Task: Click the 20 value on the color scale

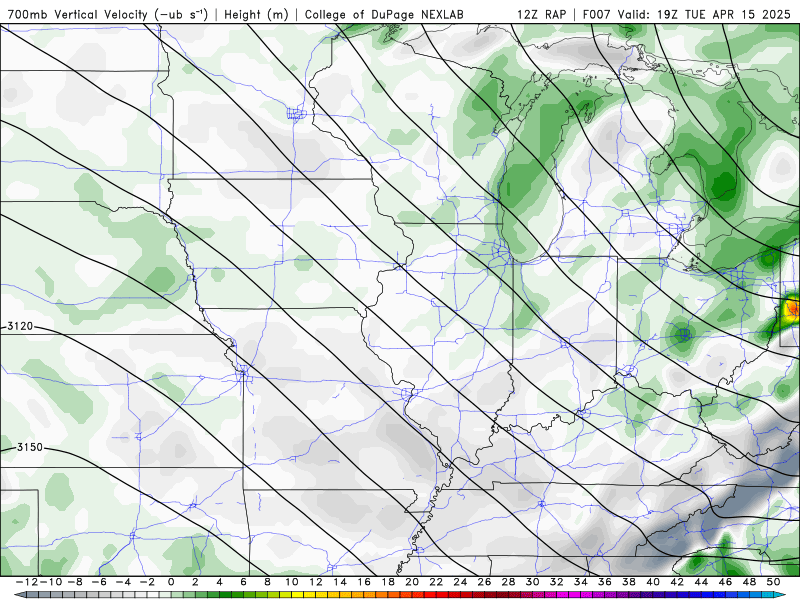Action: click(x=412, y=582)
